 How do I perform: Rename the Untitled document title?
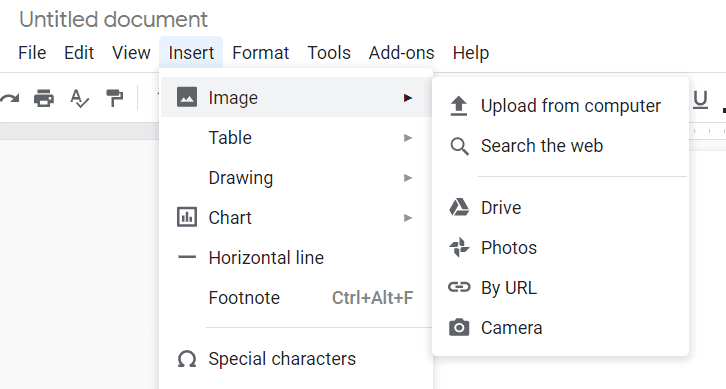(x=113, y=19)
